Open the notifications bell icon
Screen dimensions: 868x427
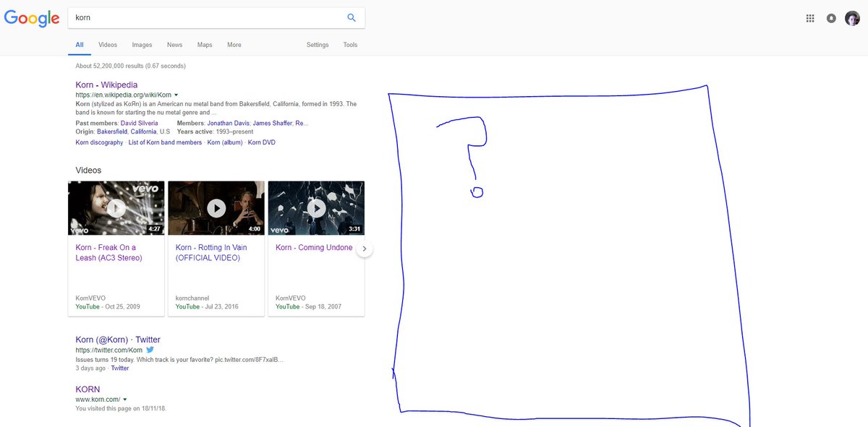pos(831,18)
